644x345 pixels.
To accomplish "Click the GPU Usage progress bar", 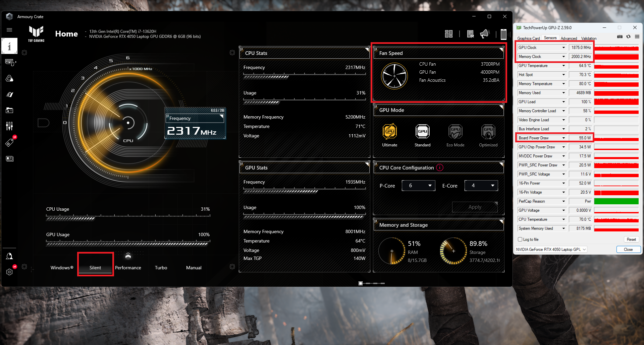I will tap(128, 243).
